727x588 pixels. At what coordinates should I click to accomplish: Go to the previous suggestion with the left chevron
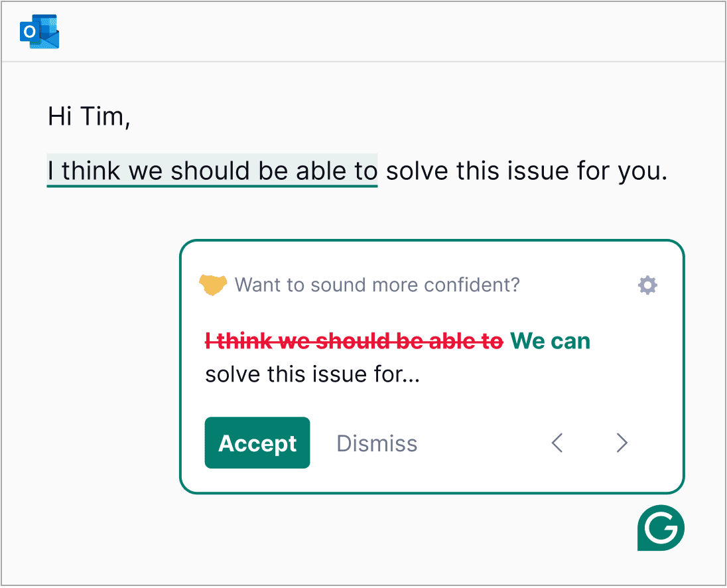557,443
